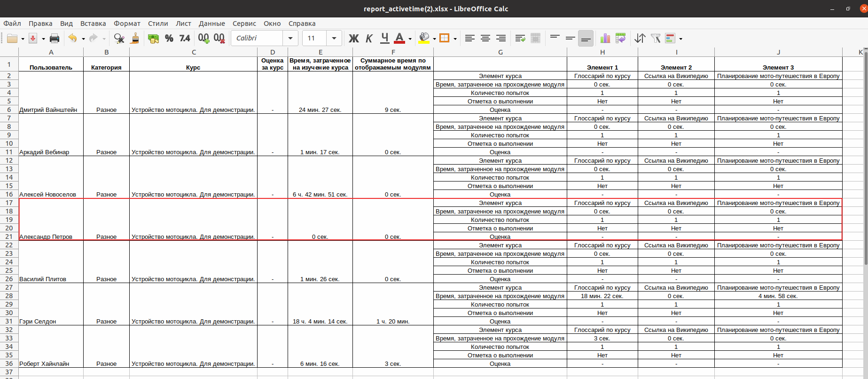
Task: Open the Данные menu
Action: (x=211, y=24)
